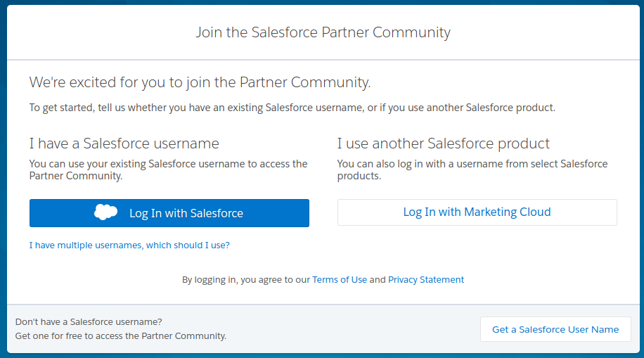Click the Don't have a Salesforce username text
Screen dimensions: 644x358
click(x=89, y=321)
